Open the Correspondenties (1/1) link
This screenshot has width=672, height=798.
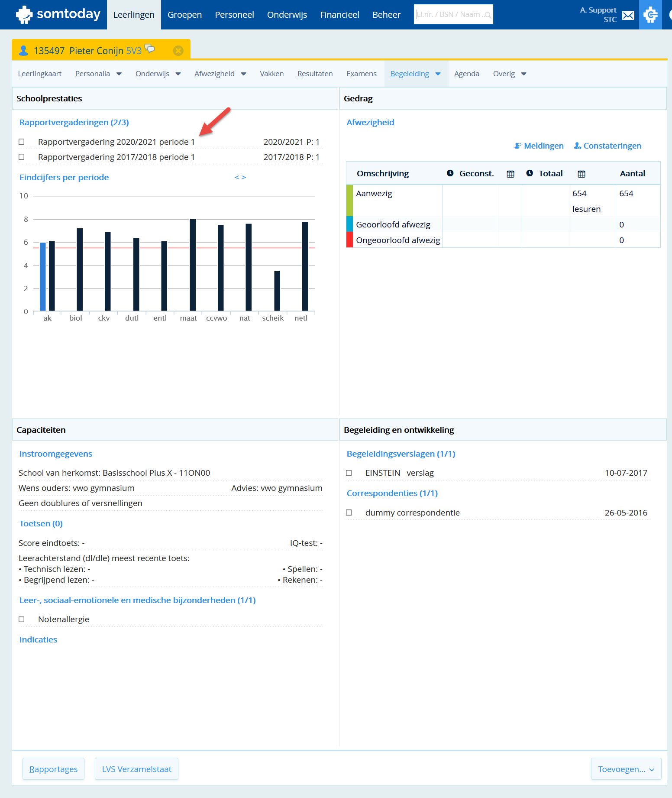[392, 493]
